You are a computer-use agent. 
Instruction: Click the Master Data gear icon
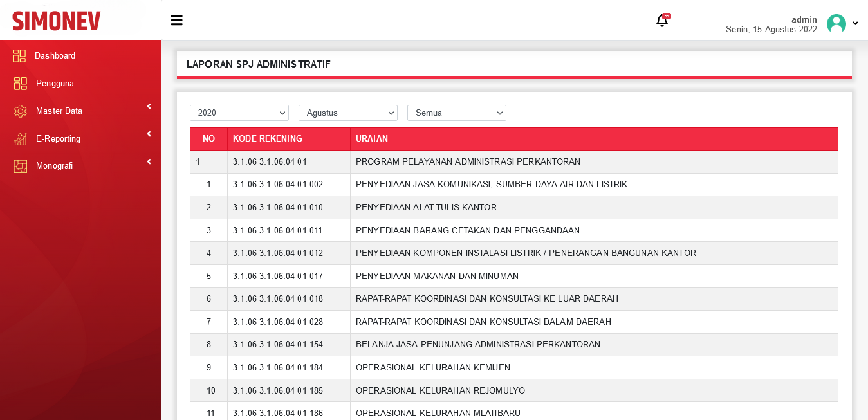[x=20, y=111]
